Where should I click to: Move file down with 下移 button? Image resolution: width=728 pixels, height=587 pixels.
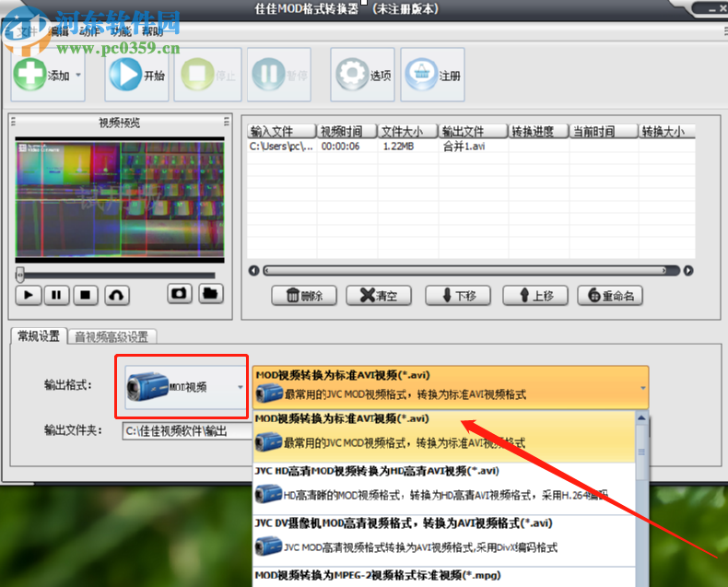458,296
